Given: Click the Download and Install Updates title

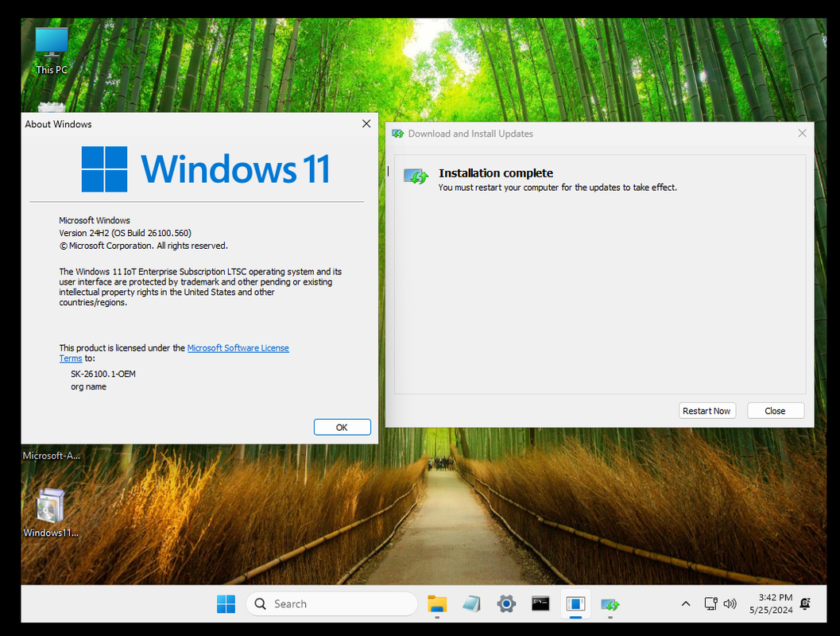Looking at the screenshot, I should click(x=470, y=134).
